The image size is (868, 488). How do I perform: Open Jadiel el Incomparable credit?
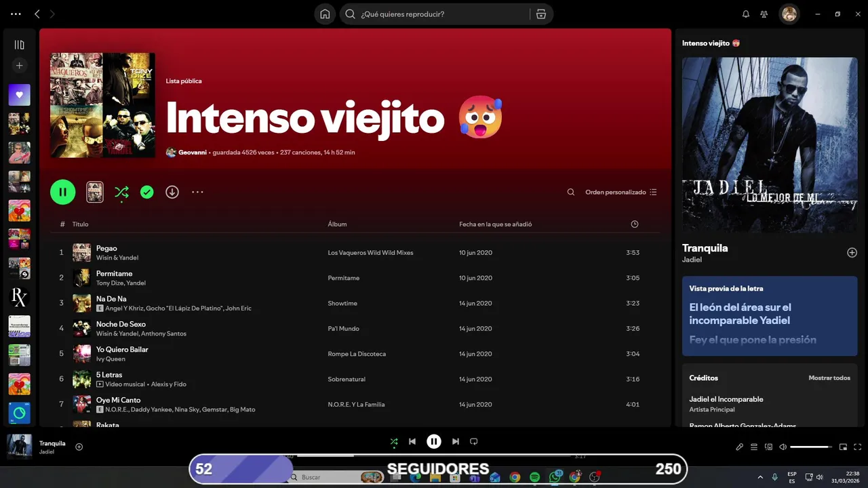[726, 399]
